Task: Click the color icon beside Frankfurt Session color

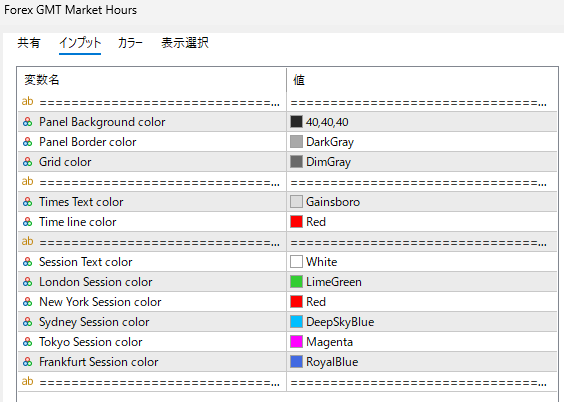Action: coord(27,362)
